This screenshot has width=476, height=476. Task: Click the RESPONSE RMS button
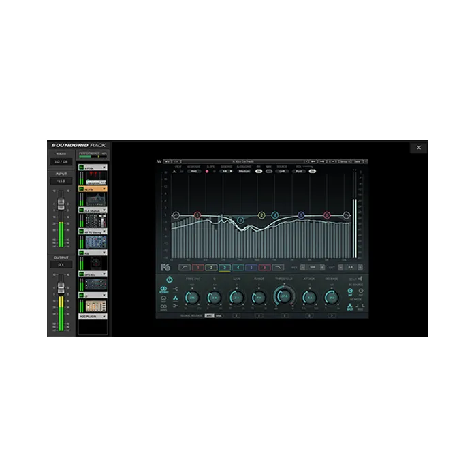[x=193, y=171]
